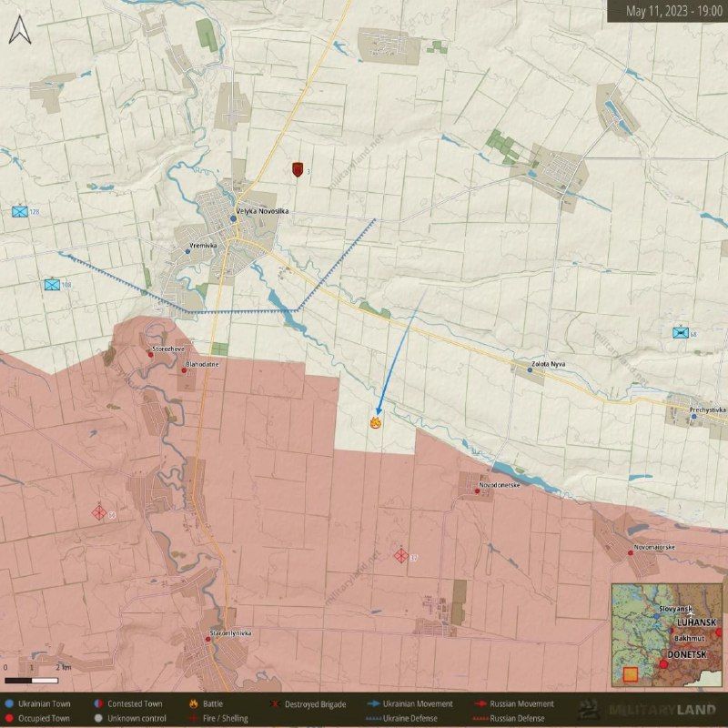The image size is (728, 728).
Task: Click the Battle legend entry
Action: (x=207, y=703)
